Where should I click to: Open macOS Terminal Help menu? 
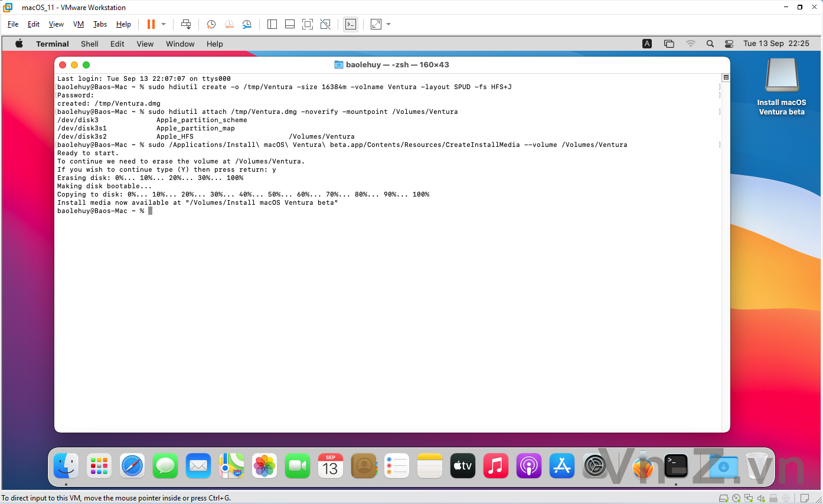click(x=215, y=44)
